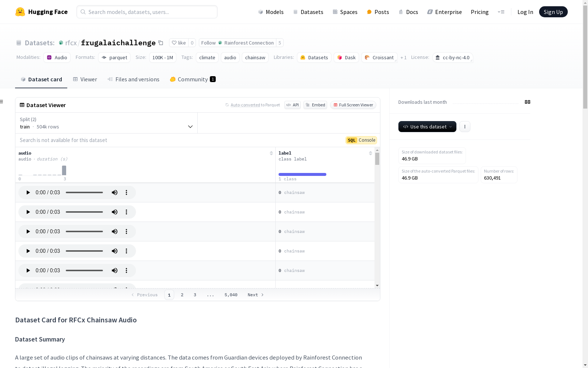Viewport: 588px width, 368px height.
Task: Sort by the audio column
Action: 271,153
